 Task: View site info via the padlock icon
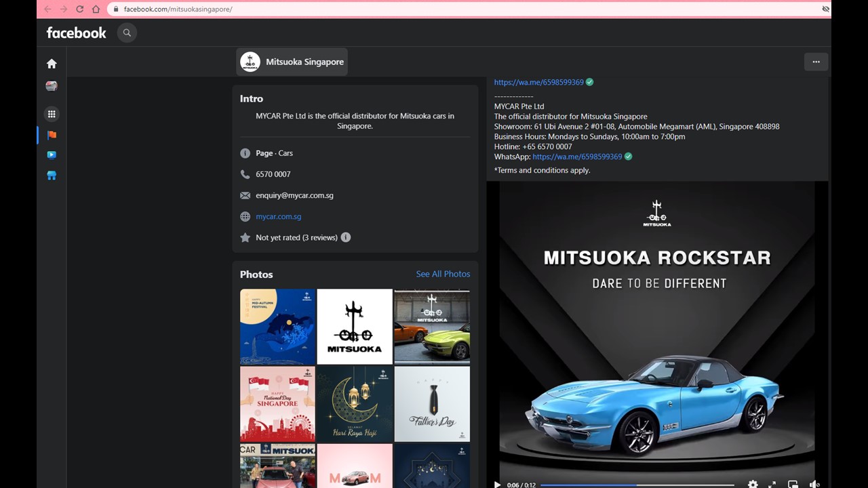[x=116, y=9]
